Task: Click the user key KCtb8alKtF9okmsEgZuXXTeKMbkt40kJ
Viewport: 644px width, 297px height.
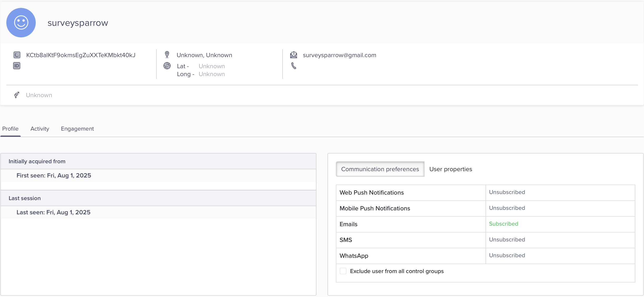Action: (81, 55)
